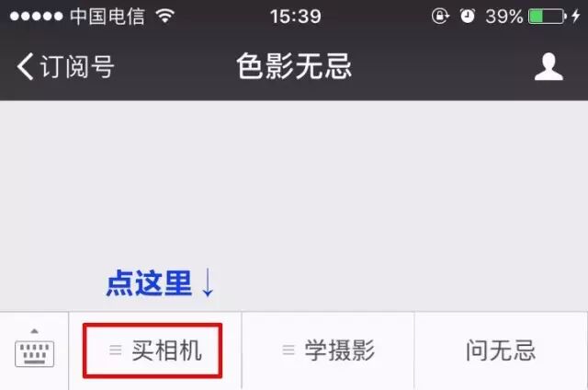This screenshot has height=390, width=588.
Task: Tap the 色影无忌 account title
Action: pos(294,66)
